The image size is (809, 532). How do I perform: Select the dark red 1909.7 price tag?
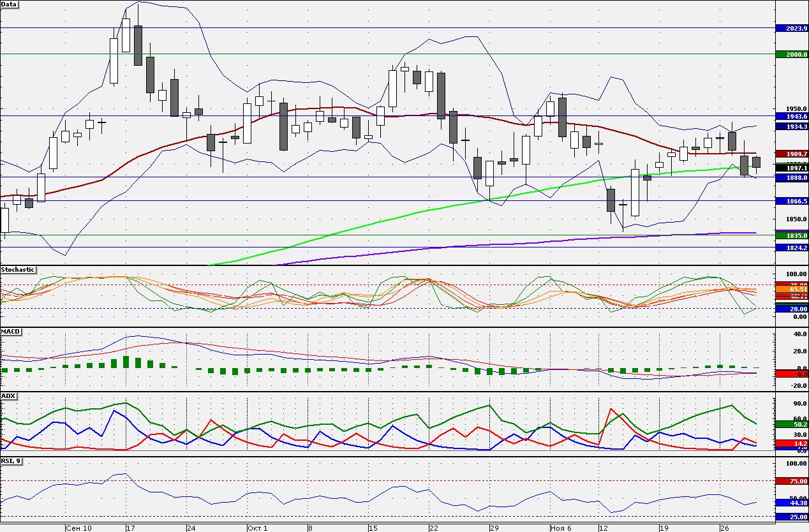click(792, 154)
